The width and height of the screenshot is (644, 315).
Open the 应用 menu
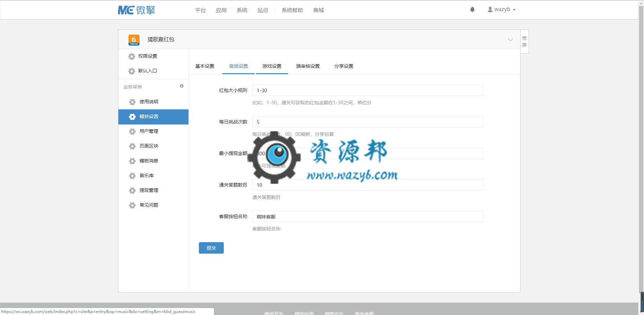(221, 10)
